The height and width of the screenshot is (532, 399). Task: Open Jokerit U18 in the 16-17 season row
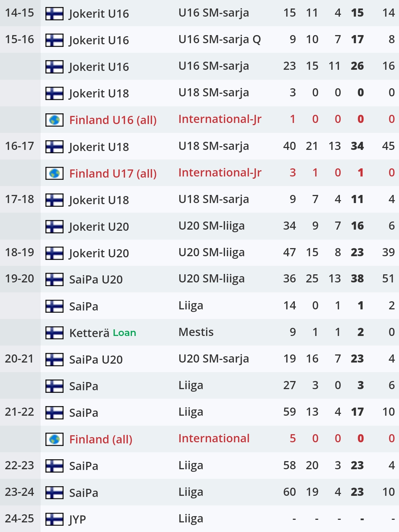pyautogui.click(x=99, y=147)
